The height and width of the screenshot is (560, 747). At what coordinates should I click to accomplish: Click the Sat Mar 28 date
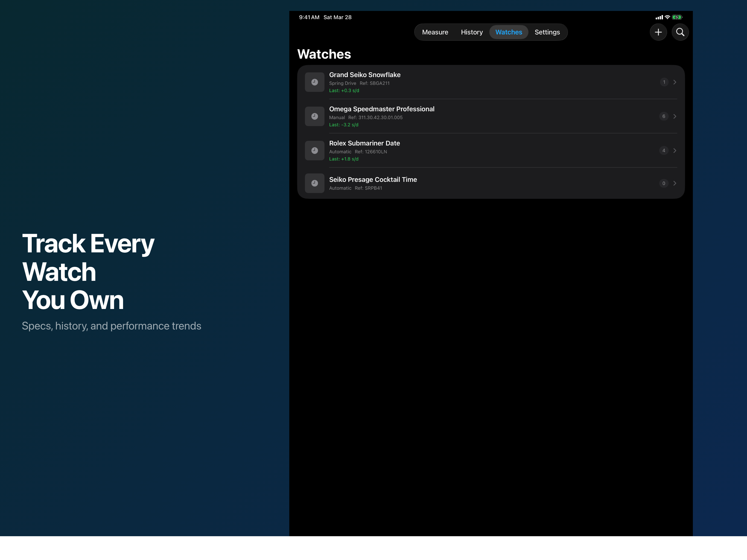[x=337, y=17]
